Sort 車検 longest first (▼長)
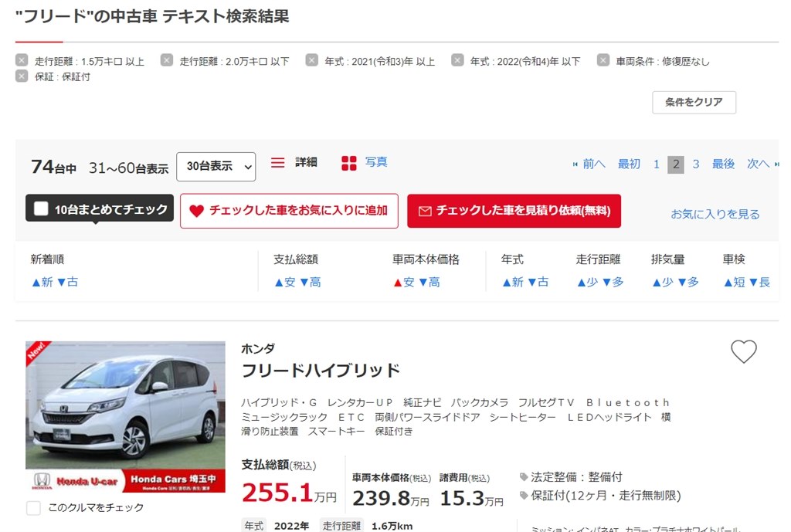The width and height of the screenshot is (791, 532). [x=760, y=283]
